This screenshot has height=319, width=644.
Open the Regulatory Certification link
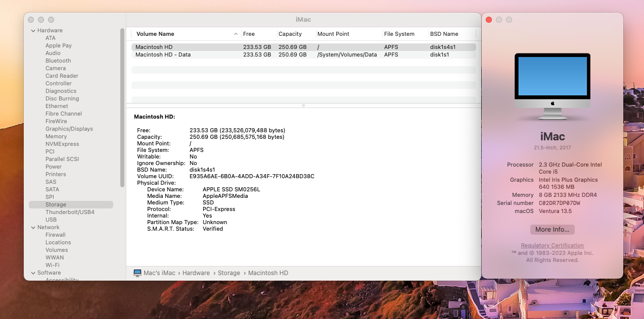(x=552, y=246)
